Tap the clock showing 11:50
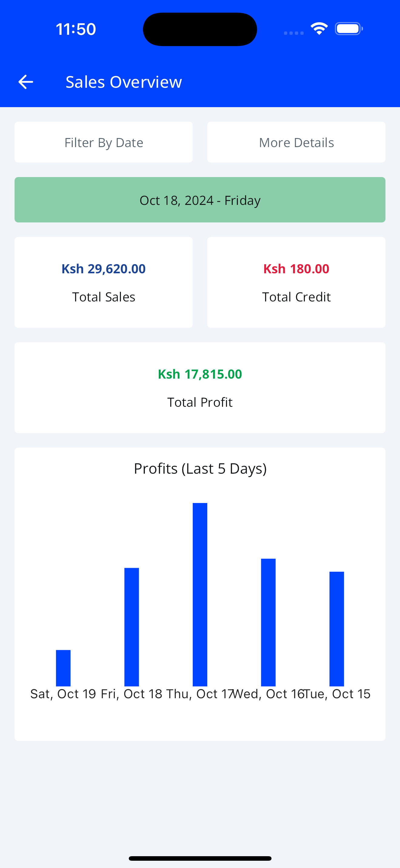This screenshot has width=400, height=868. pyautogui.click(x=76, y=29)
